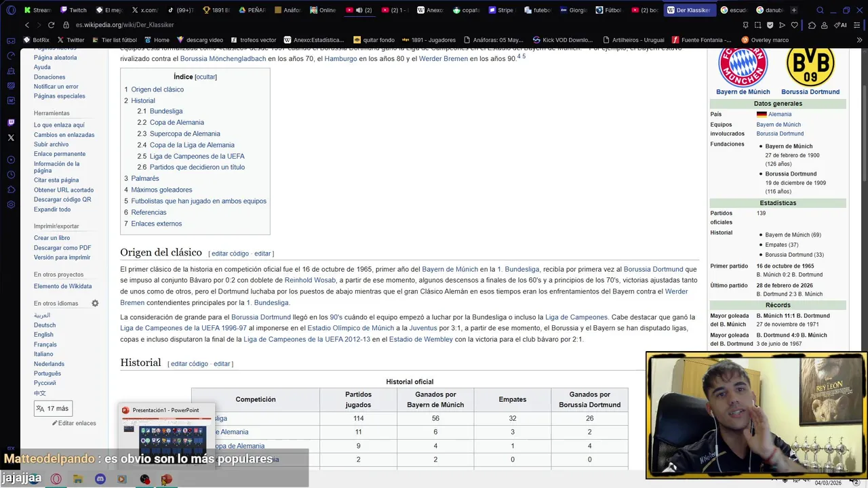Click Liga de Campeones de la UEFA 2012-13 link
The width and height of the screenshot is (868, 488).
pos(307,339)
